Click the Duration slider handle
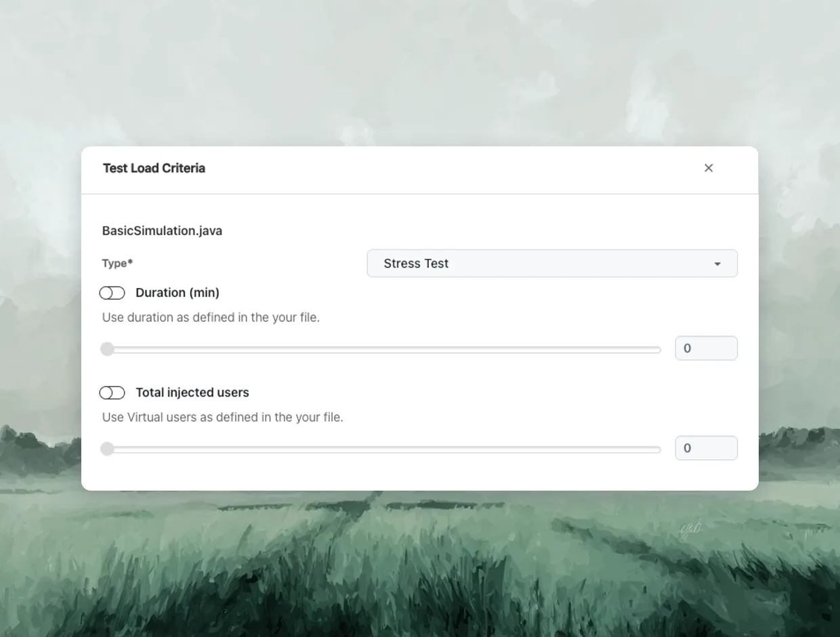This screenshot has width=840, height=637. (x=107, y=349)
